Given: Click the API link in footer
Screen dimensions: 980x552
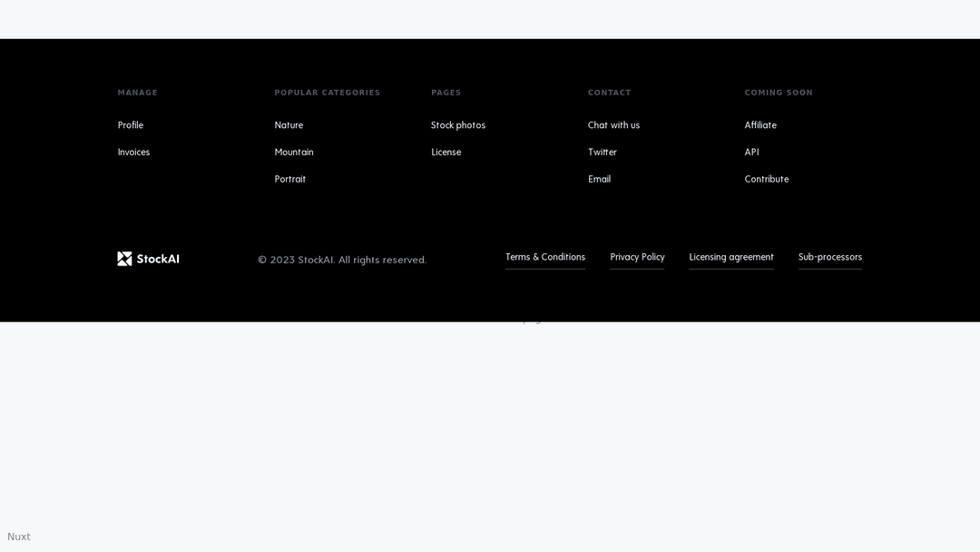Looking at the screenshot, I should coord(751,153).
